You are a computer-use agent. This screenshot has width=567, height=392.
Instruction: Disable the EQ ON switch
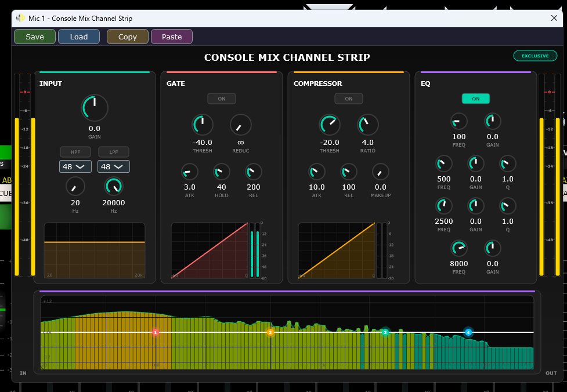(476, 99)
